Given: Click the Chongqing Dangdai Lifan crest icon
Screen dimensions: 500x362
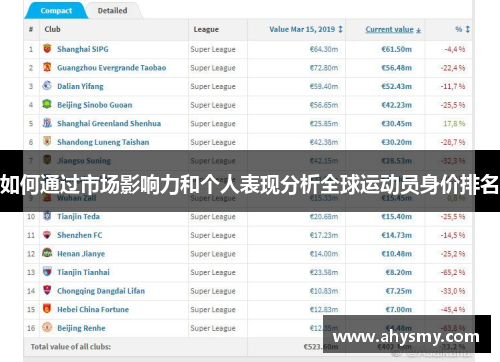Looking at the screenshot, I should coord(47,290).
